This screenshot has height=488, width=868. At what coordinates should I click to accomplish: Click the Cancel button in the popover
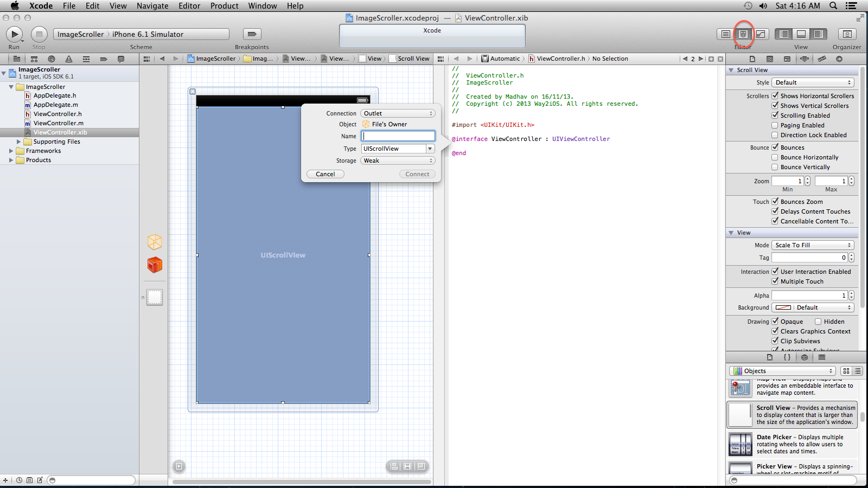coord(325,174)
